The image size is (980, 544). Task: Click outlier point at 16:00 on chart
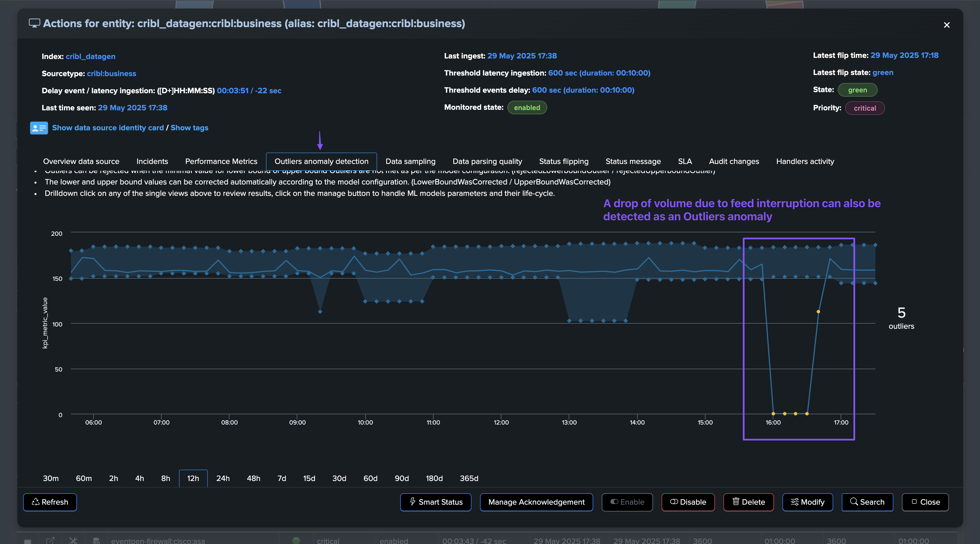point(773,413)
